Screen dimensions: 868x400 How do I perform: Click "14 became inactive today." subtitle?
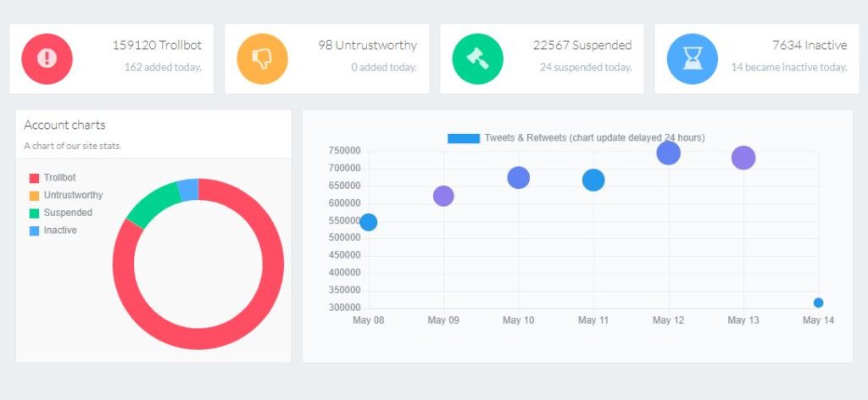coord(789,68)
